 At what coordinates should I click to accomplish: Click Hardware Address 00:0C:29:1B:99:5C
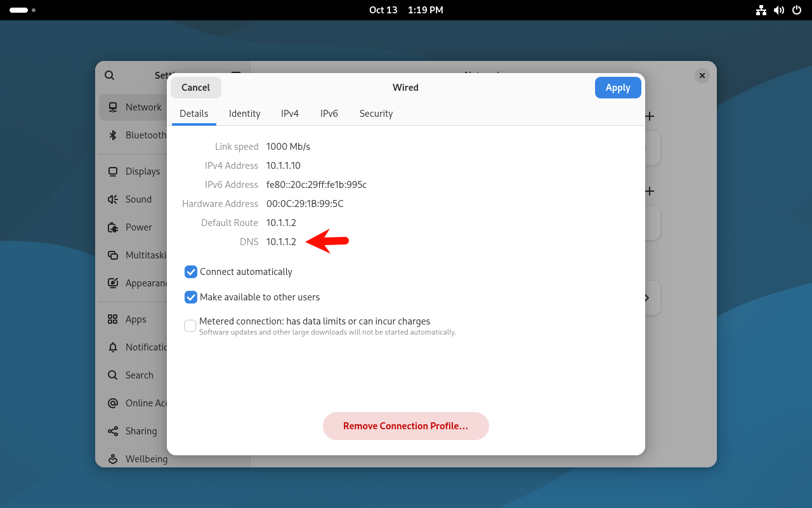click(305, 204)
